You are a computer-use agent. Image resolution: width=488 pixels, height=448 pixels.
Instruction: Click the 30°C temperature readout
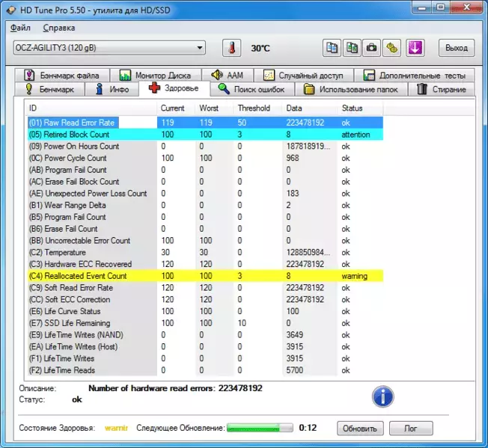tap(260, 48)
